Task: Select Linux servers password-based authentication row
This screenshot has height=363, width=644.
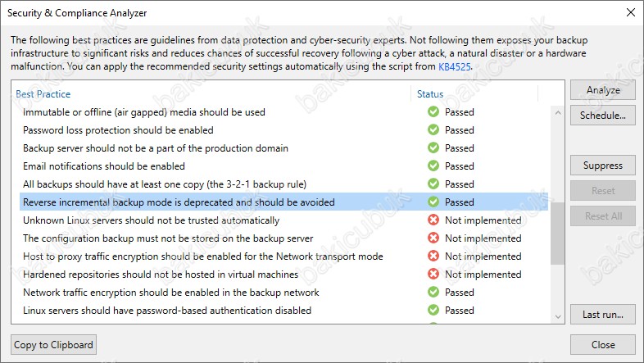Action: 283,311
